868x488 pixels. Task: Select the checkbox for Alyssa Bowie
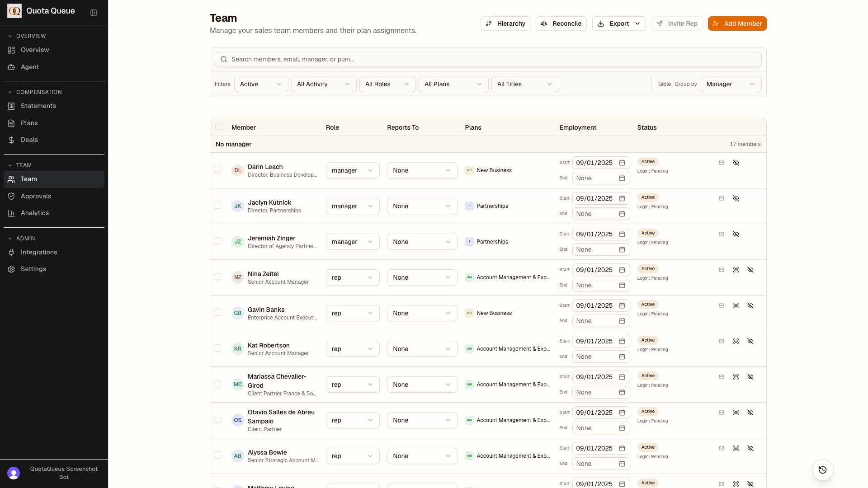point(217,455)
